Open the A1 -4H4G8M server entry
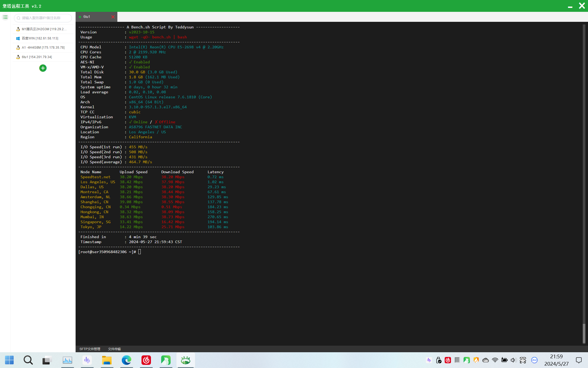The image size is (588, 368). pos(43,48)
